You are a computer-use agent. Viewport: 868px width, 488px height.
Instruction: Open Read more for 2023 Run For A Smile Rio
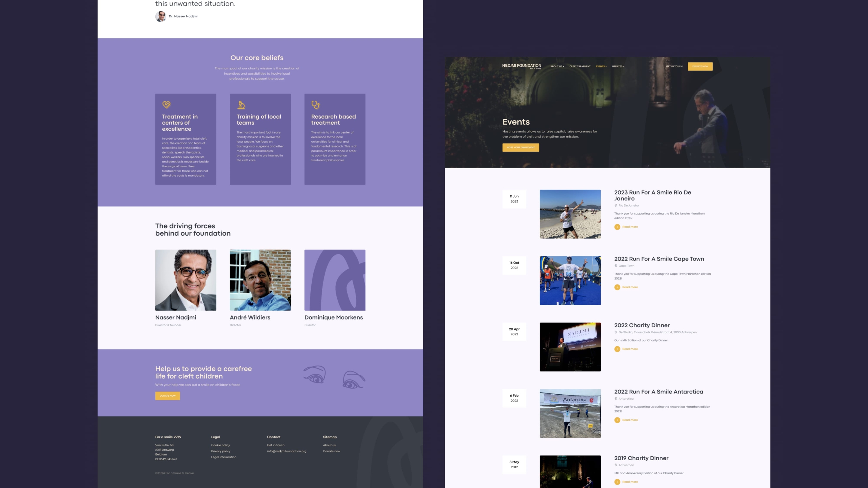pos(630,227)
